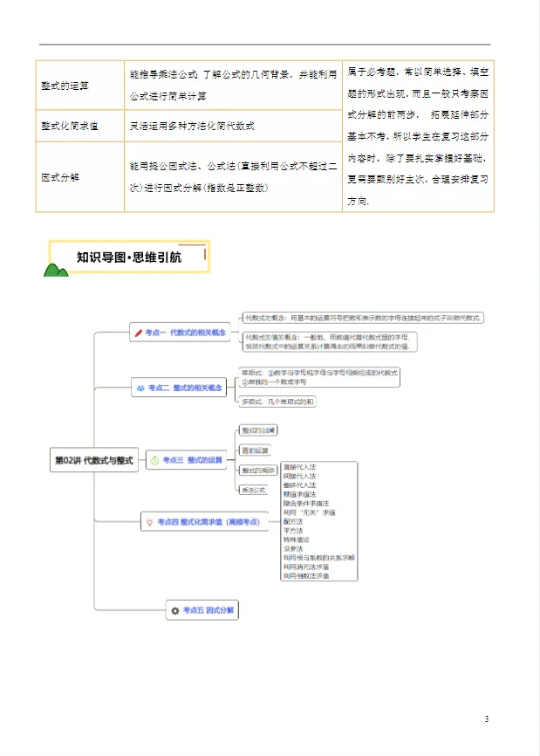Select the list item 利用"无关"求值

[x=310, y=512]
